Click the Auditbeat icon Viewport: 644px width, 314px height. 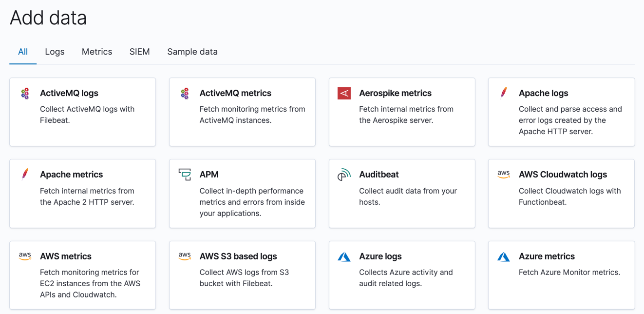pos(344,175)
